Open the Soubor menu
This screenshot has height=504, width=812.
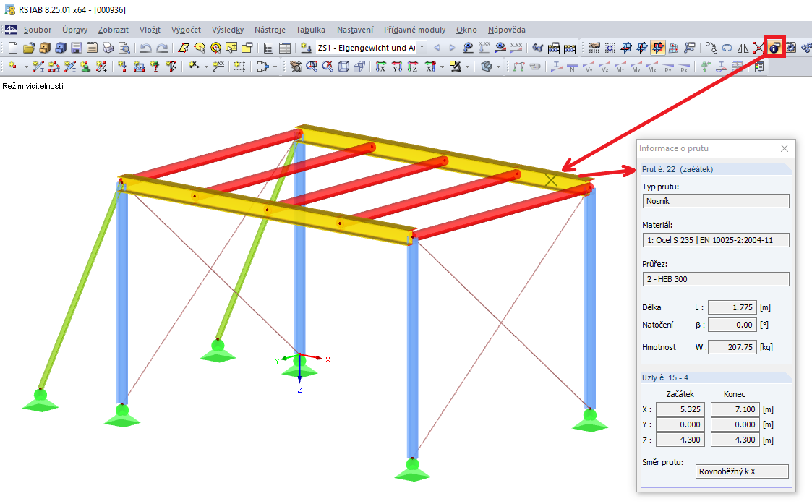click(x=38, y=30)
